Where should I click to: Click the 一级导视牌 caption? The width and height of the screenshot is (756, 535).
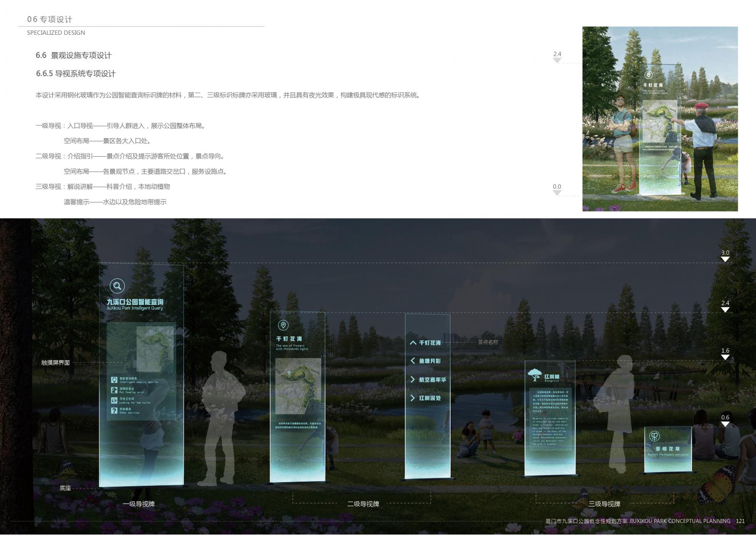[139, 504]
